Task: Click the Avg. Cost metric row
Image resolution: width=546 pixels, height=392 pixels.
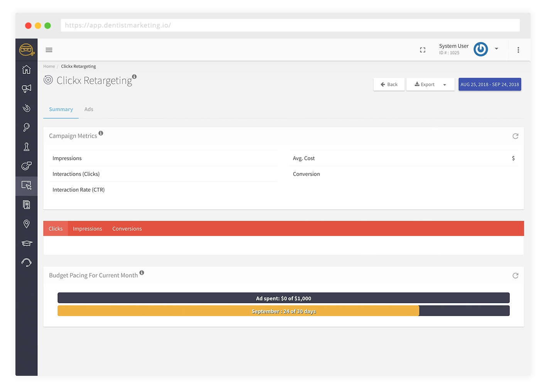Action: [404, 158]
